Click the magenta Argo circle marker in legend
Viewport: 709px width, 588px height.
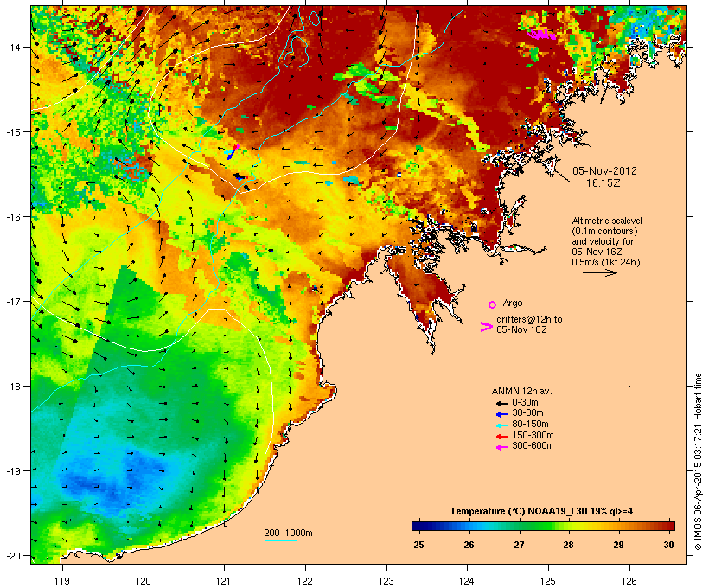(493, 304)
